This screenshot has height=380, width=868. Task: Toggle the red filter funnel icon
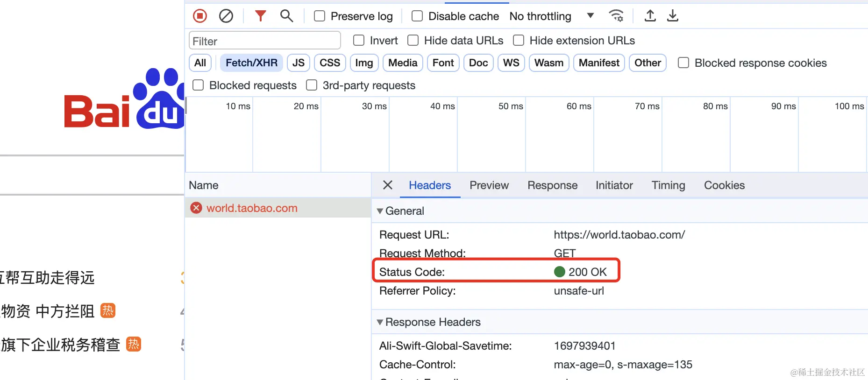coord(260,16)
